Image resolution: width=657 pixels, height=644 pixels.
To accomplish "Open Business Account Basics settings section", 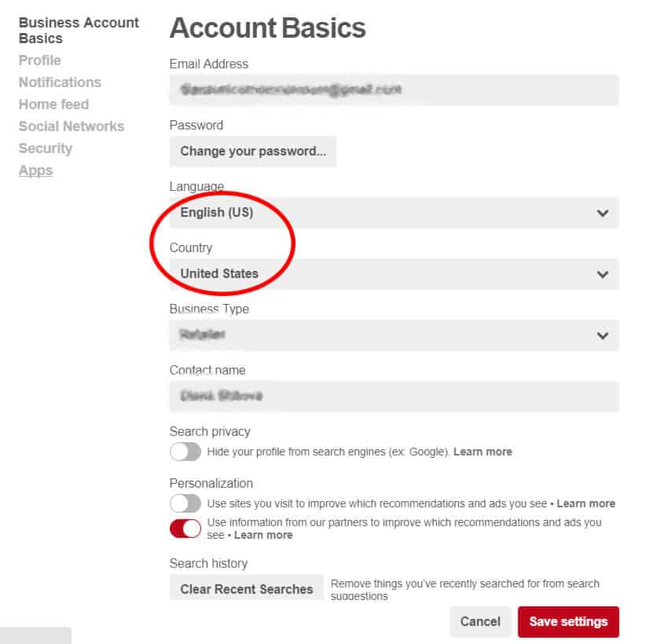I will pyautogui.click(x=79, y=31).
